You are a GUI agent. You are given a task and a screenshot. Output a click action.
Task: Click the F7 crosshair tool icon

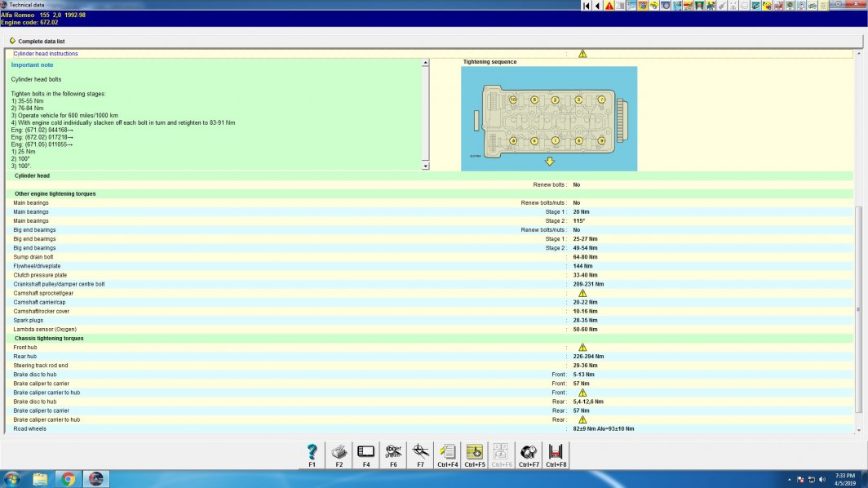421,452
